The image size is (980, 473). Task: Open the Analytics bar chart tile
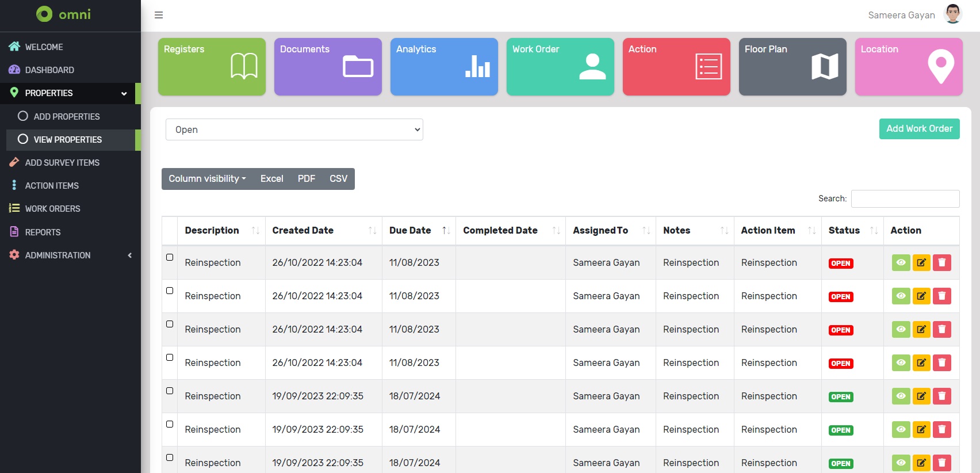pos(443,67)
